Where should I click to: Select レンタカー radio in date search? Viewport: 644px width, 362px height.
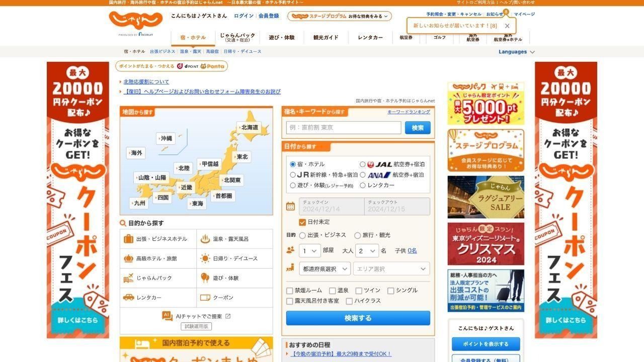point(363,186)
